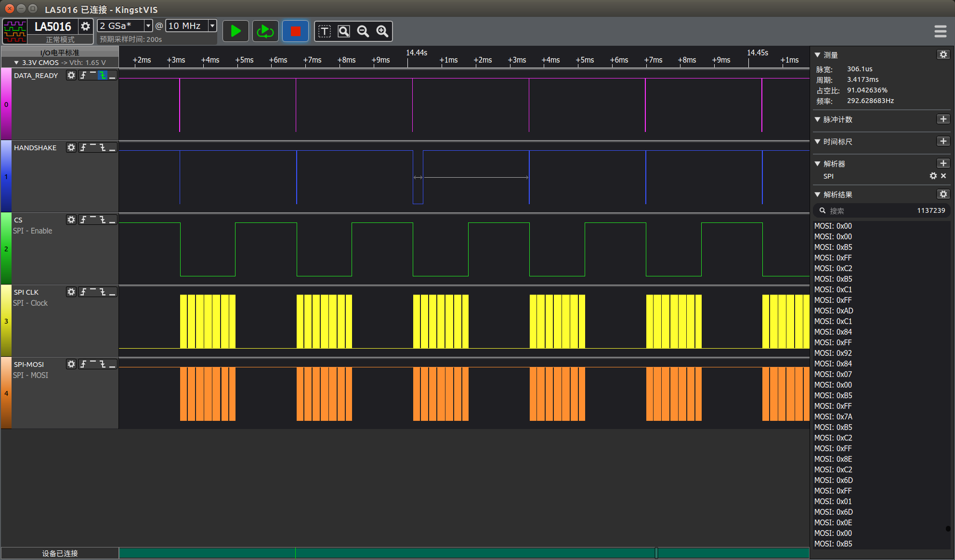
Task: Open SPI-MOSI channel settings gear
Action: (x=71, y=364)
